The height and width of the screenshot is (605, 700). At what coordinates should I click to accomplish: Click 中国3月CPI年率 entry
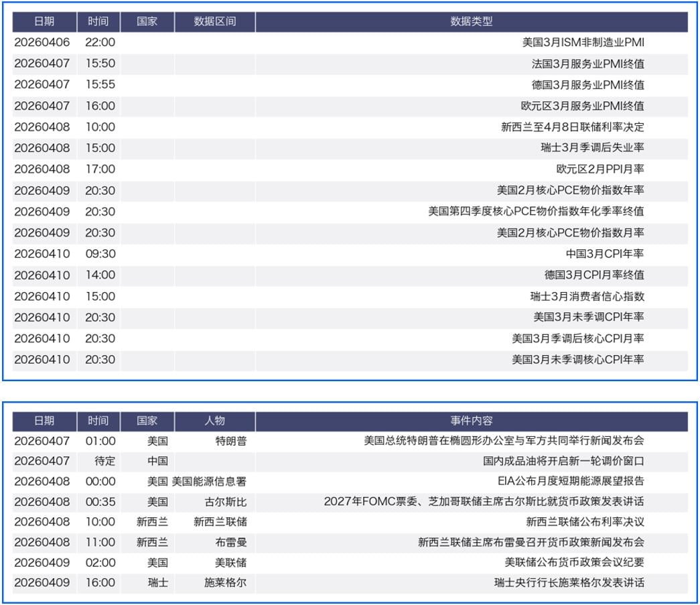604,254
